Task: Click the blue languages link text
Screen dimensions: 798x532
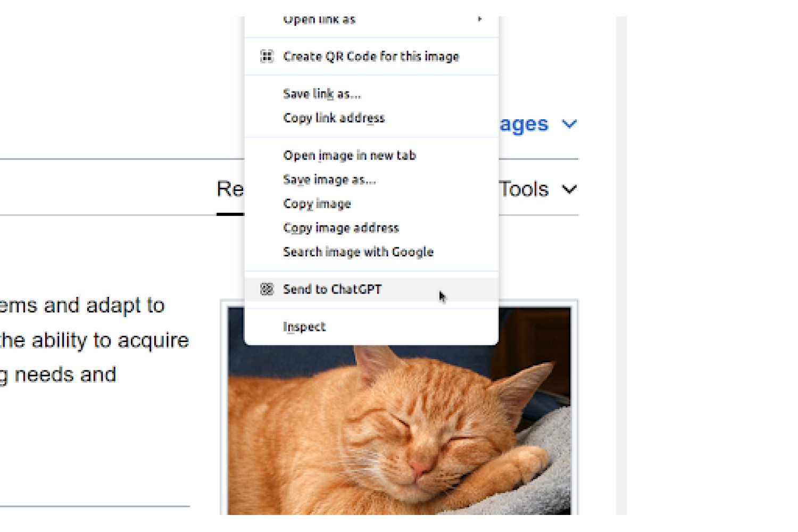Action: (524, 124)
